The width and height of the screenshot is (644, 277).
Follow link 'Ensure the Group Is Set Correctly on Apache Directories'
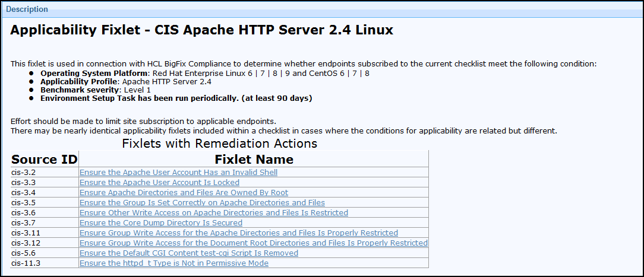202,202
